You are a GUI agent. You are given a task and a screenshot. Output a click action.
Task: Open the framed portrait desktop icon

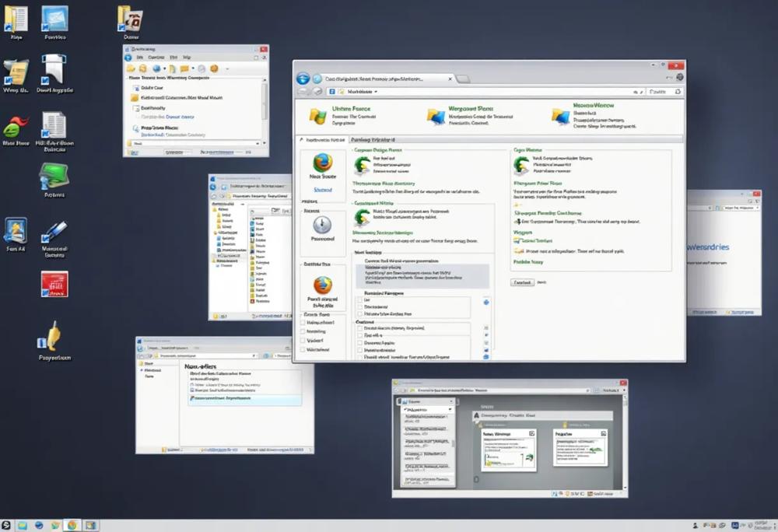[16, 230]
